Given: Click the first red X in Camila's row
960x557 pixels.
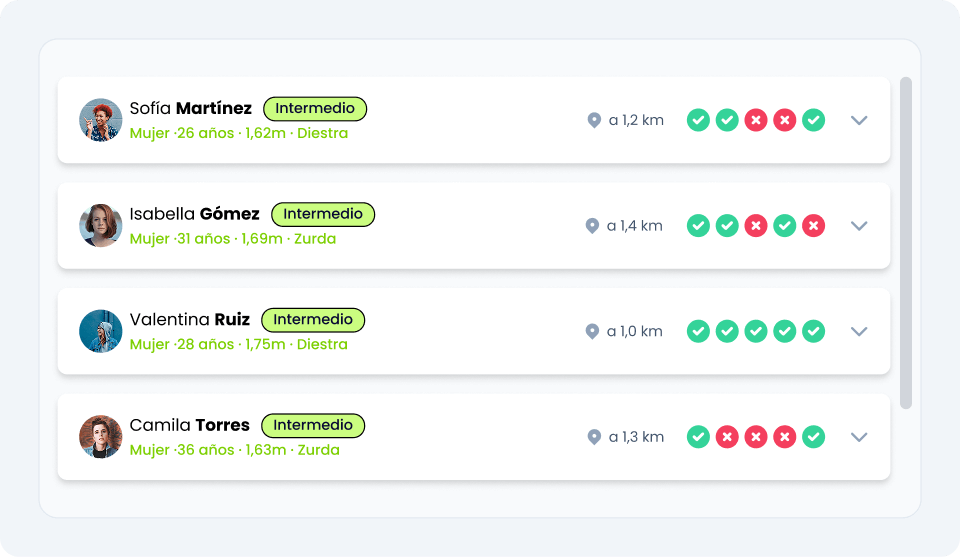Looking at the screenshot, I should tap(727, 437).
